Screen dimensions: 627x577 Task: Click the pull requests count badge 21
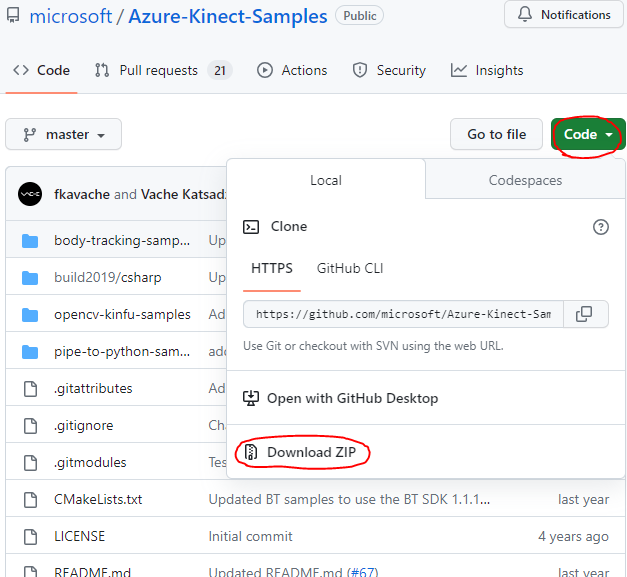(220, 71)
